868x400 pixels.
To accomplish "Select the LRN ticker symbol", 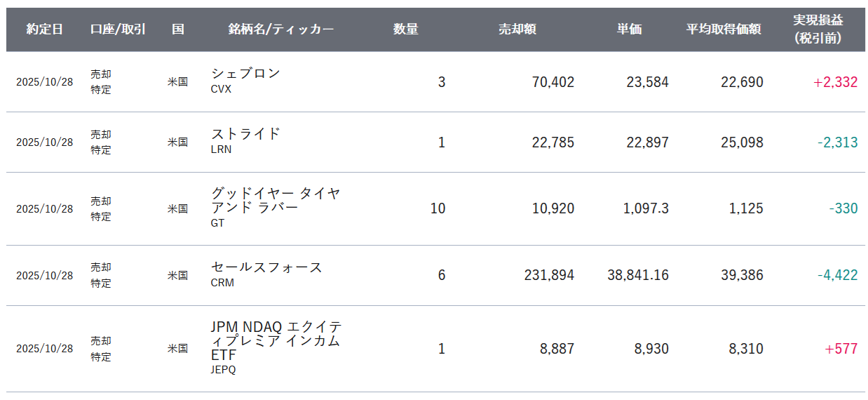I will [221, 149].
